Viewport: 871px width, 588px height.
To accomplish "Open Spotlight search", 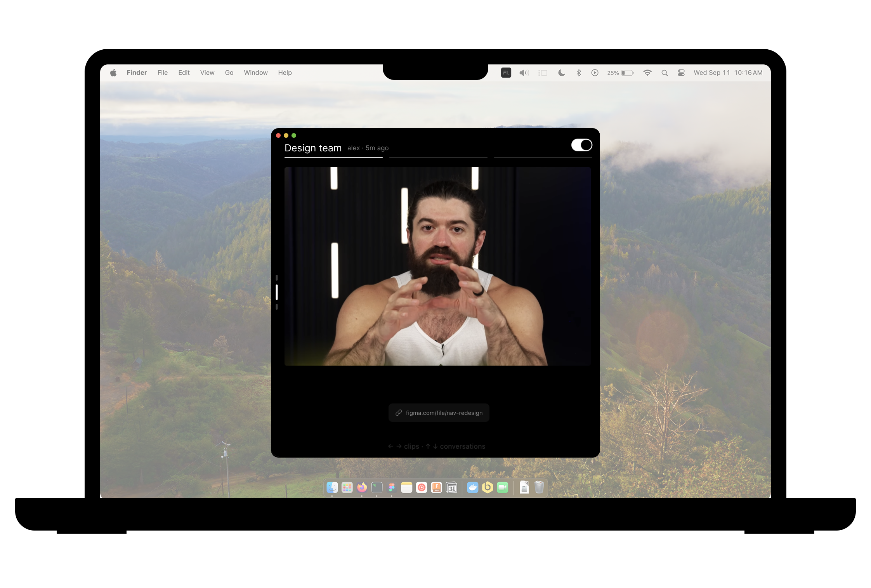I will point(665,73).
